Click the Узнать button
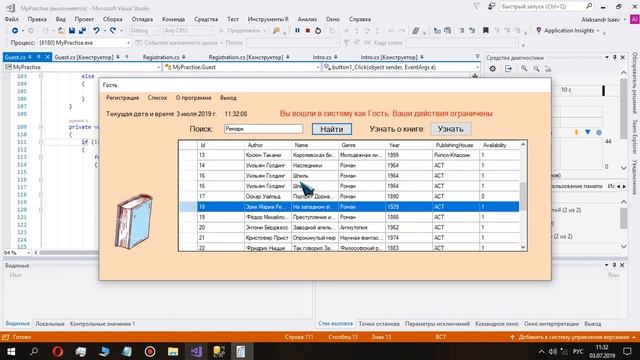 pos(451,129)
